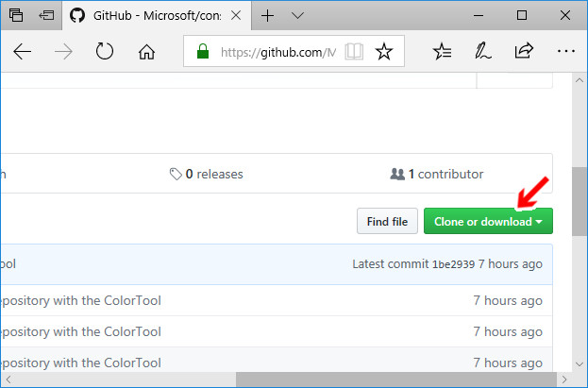The height and width of the screenshot is (388, 588).
Task: Open the Favorites hub icon
Action: [x=442, y=51]
